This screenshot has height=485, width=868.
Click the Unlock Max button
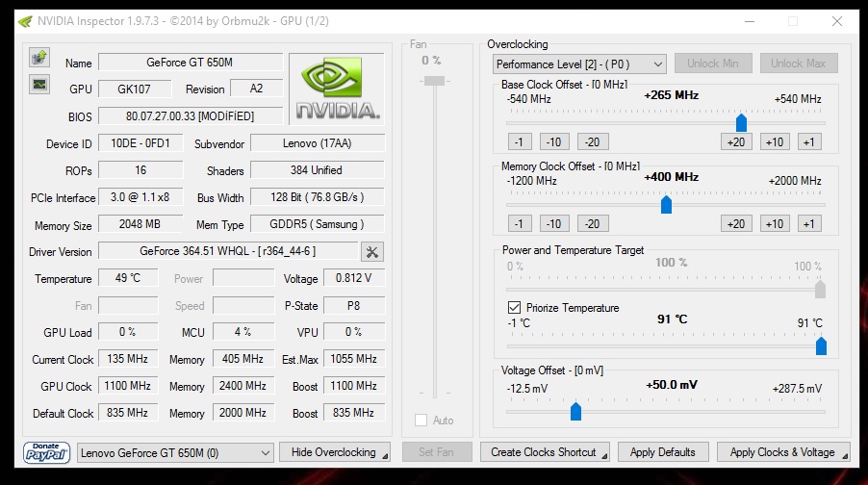pos(799,64)
